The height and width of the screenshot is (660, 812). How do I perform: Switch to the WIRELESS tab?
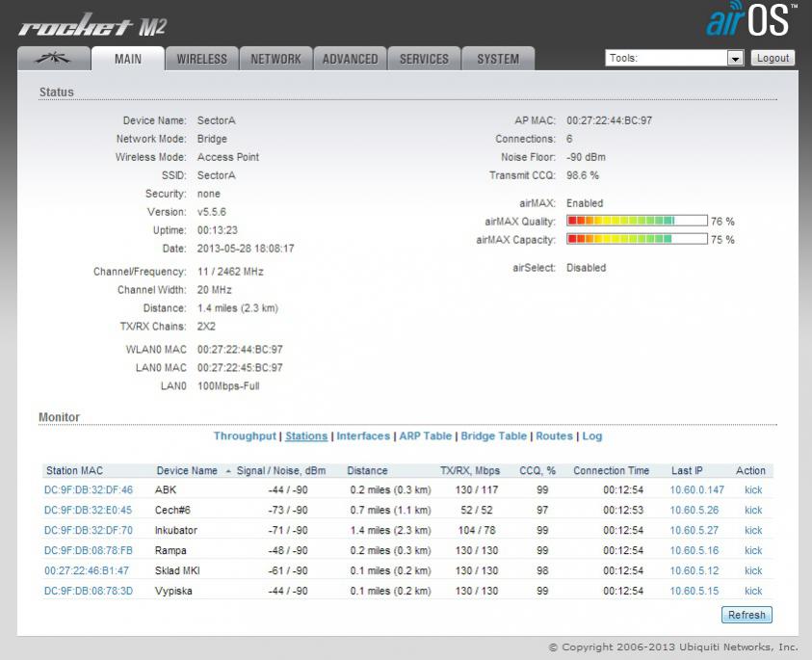[201, 59]
